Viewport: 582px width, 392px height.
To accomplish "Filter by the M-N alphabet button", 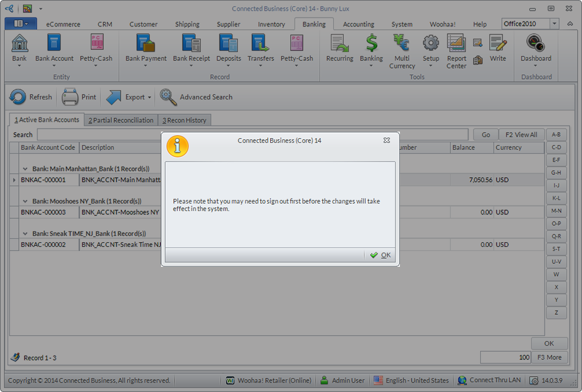I will [x=556, y=211].
